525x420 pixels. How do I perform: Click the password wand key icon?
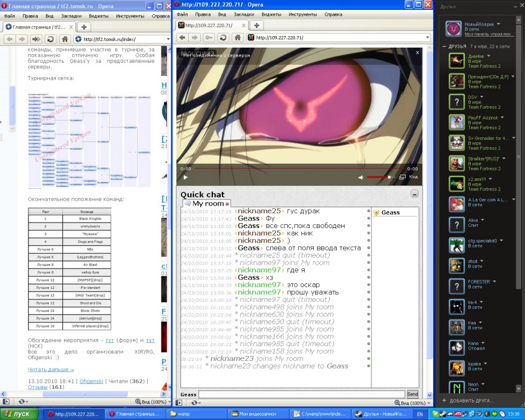(208, 38)
